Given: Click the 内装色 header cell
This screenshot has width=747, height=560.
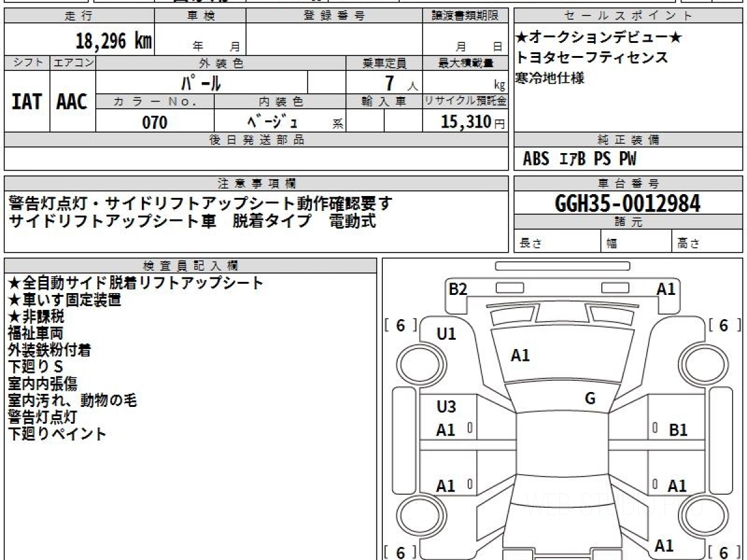Looking at the screenshot, I should [x=280, y=101].
